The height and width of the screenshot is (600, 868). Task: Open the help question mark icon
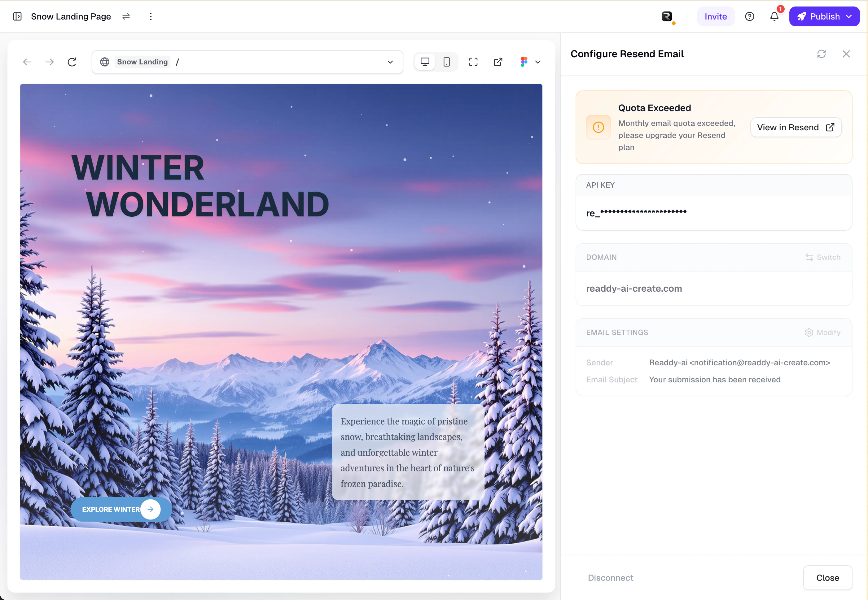tap(749, 16)
